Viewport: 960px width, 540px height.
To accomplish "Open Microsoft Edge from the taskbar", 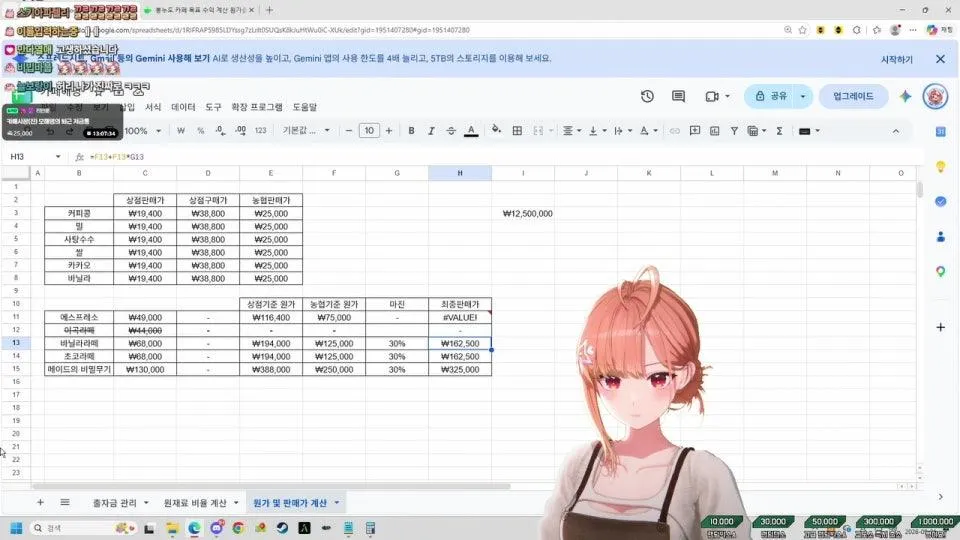I will click(194, 528).
